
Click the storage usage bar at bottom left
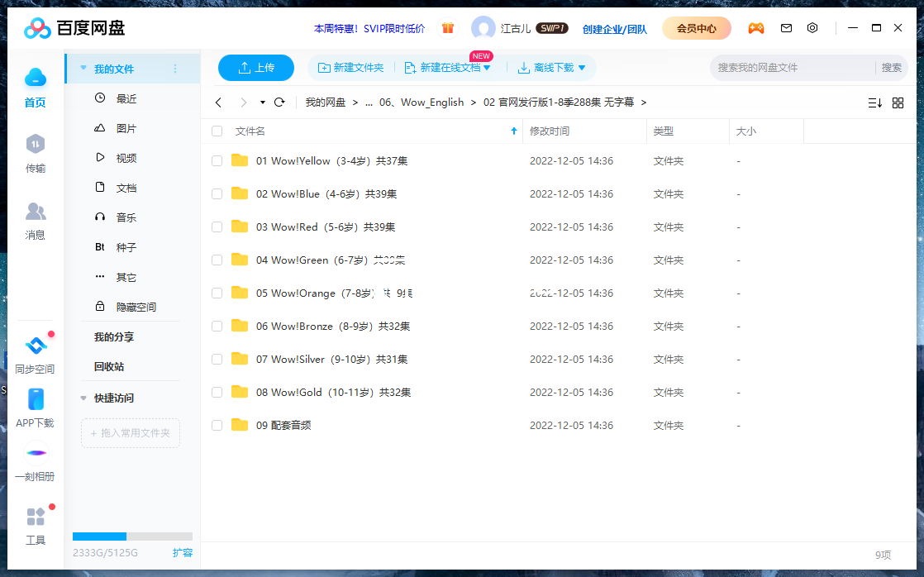[x=132, y=536]
